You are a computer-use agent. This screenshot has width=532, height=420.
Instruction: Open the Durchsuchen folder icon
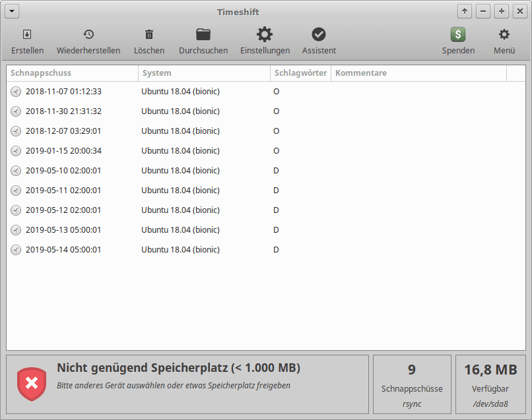click(x=203, y=34)
